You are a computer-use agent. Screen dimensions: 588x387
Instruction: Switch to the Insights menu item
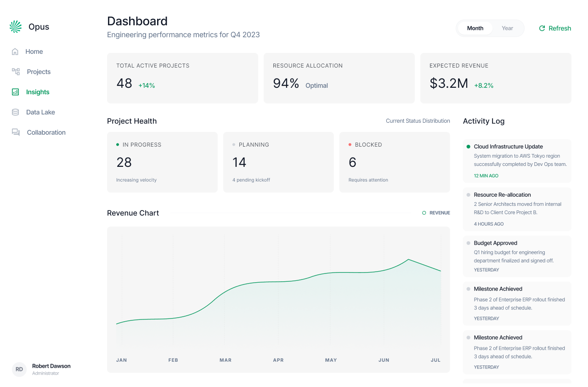[37, 92]
